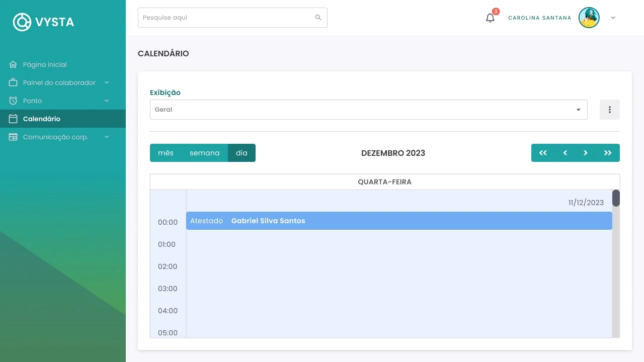Click the Calendário sidebar icon

13,119
